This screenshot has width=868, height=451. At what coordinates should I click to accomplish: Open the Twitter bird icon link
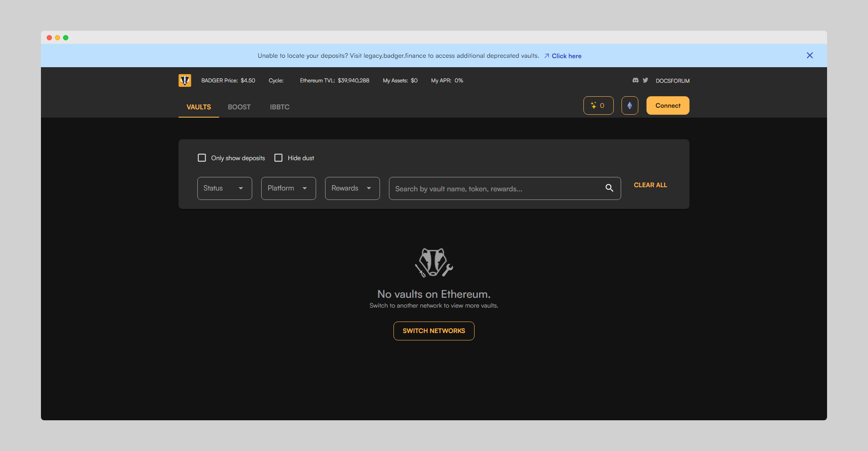(645, 80)
